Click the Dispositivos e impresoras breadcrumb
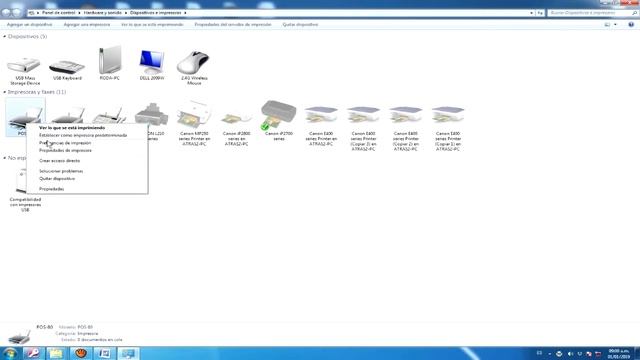 (156, 13)
